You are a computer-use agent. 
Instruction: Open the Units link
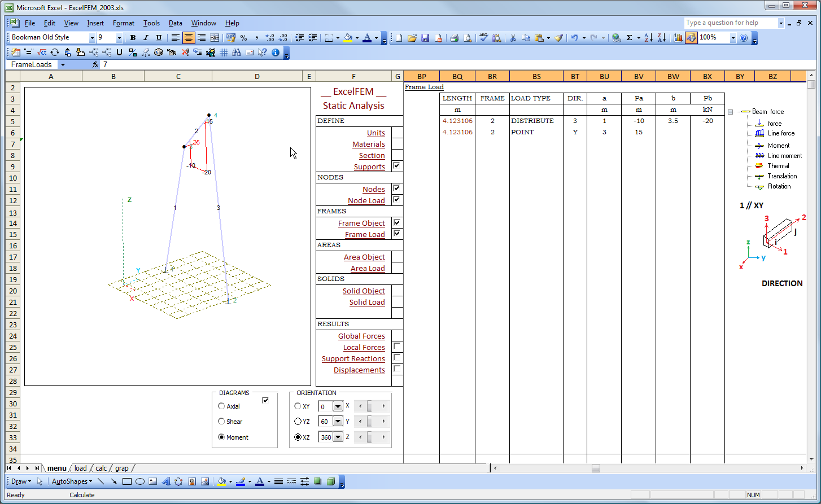pyautogui.click(x=376, y=133)
